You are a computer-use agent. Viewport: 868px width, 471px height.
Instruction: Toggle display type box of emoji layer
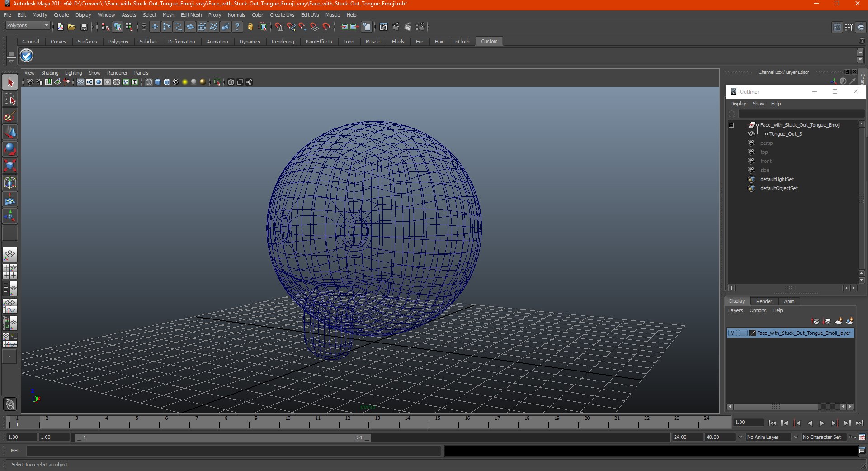(x=743, y=333)
